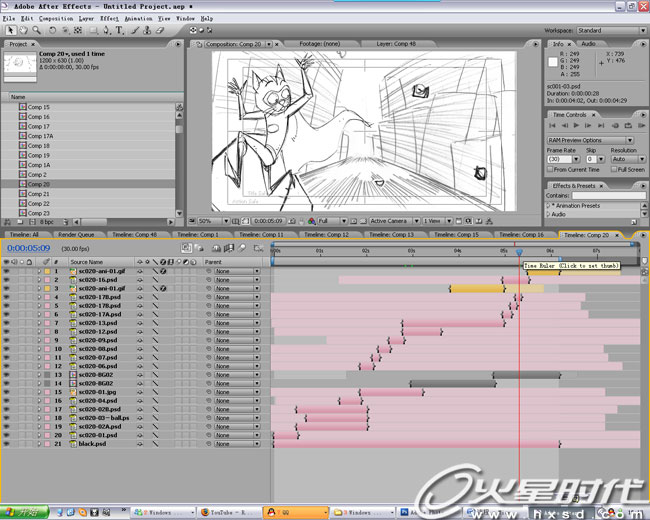
Task: Select the Eraser tool
Action: coord(160,30)
